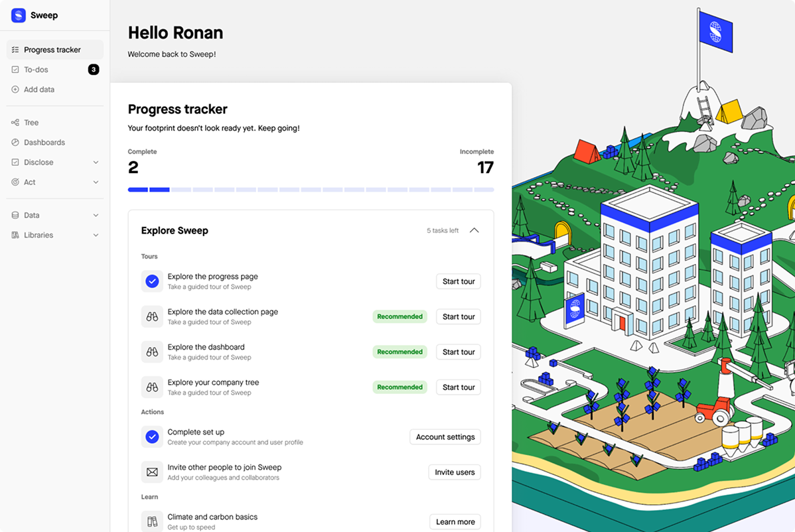795x532 pixels.
Task: Toggle the checkmark on Explore the progress page
Action: click(x=152, y=281)
